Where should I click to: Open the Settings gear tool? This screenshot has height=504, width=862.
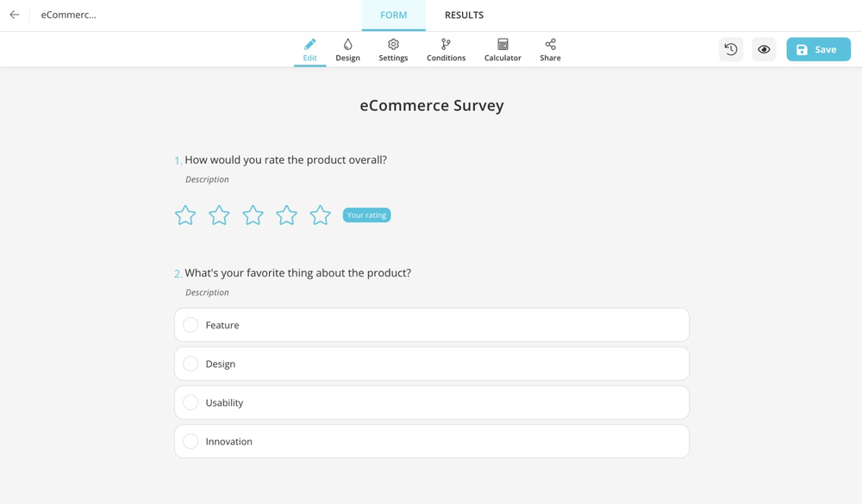[393, 50]
